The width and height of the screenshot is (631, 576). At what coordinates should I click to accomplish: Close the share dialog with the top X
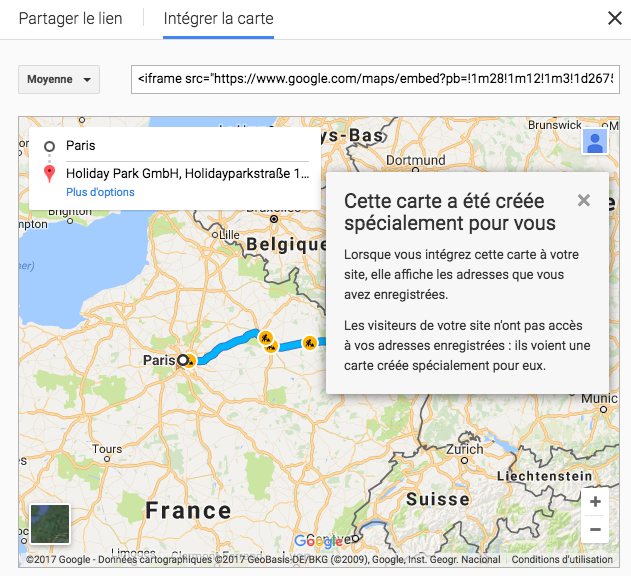[x=615, y=18]
